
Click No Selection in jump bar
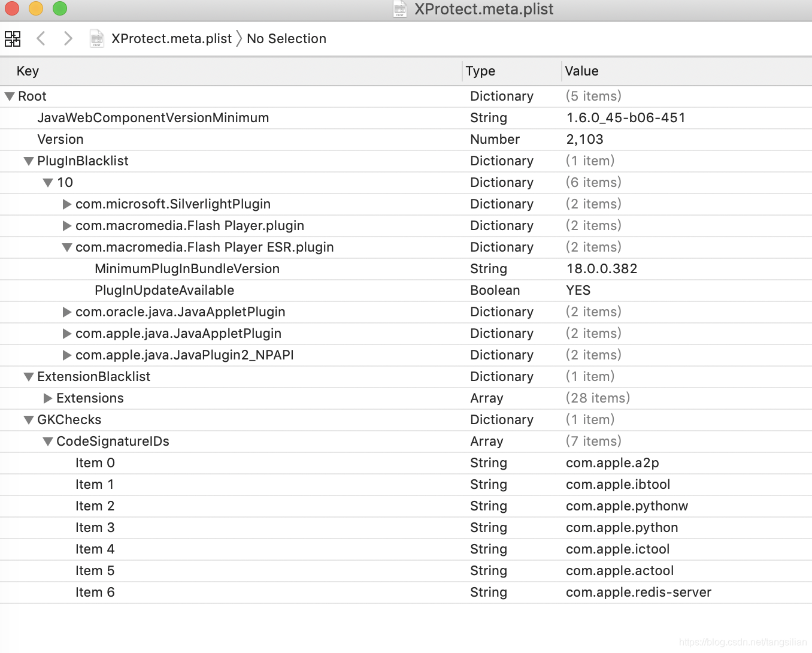286,39
